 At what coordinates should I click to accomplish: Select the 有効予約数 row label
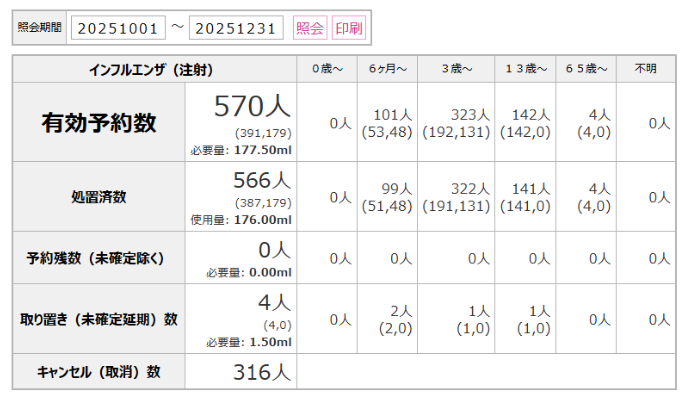99,122
